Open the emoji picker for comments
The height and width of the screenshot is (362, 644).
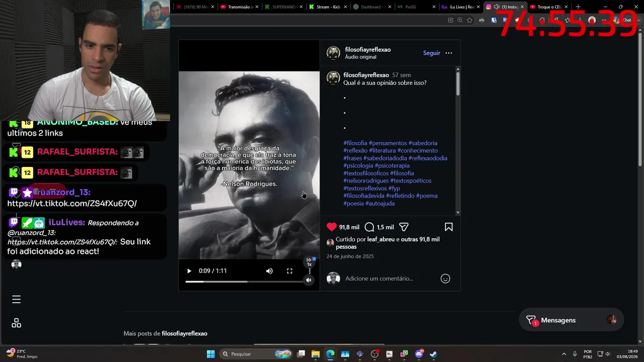[x=445, y=279]
